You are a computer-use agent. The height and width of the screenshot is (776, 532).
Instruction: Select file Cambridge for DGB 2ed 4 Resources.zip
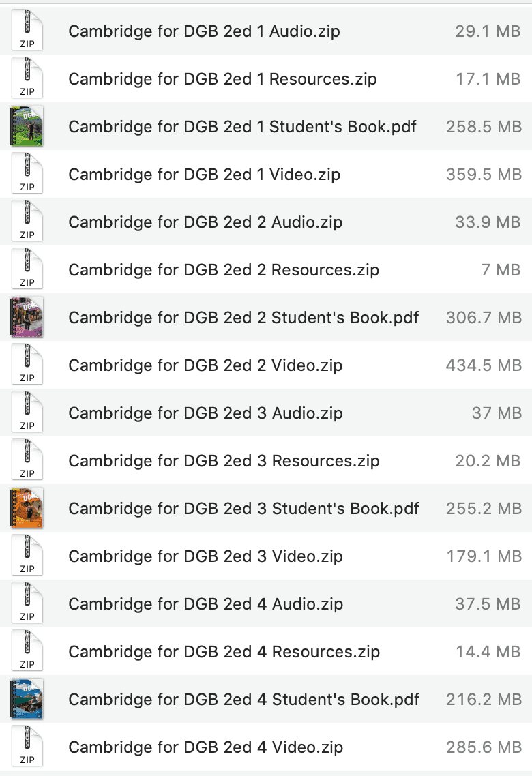pyautogui.click(x=224, y=652)
